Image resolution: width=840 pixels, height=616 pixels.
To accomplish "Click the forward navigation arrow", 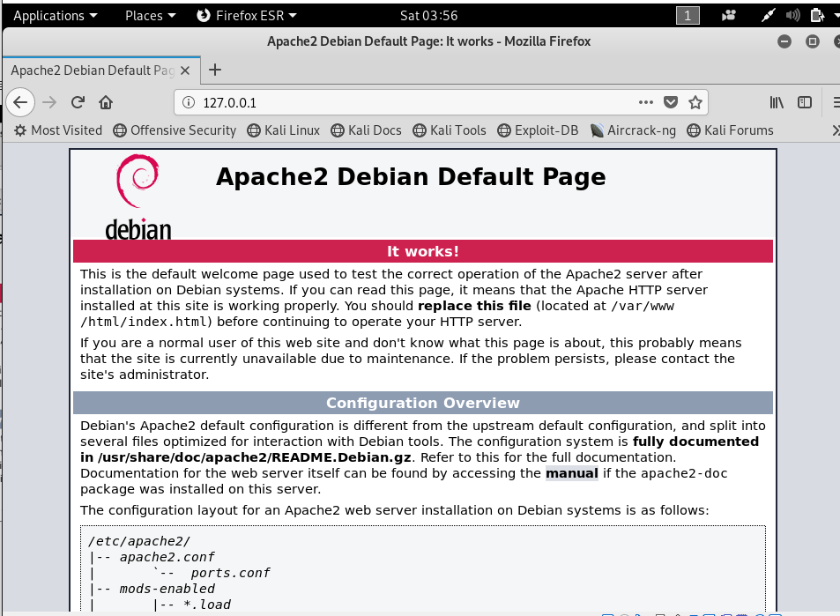I will pos(49,102).
